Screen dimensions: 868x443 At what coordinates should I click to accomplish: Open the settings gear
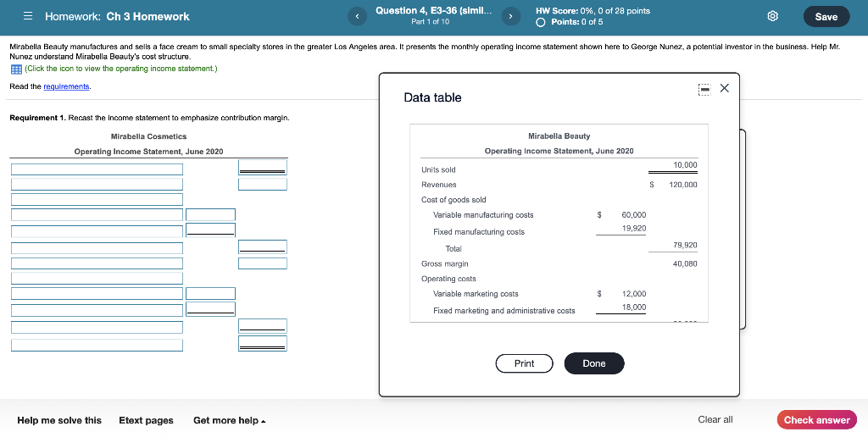coord(773,17)
